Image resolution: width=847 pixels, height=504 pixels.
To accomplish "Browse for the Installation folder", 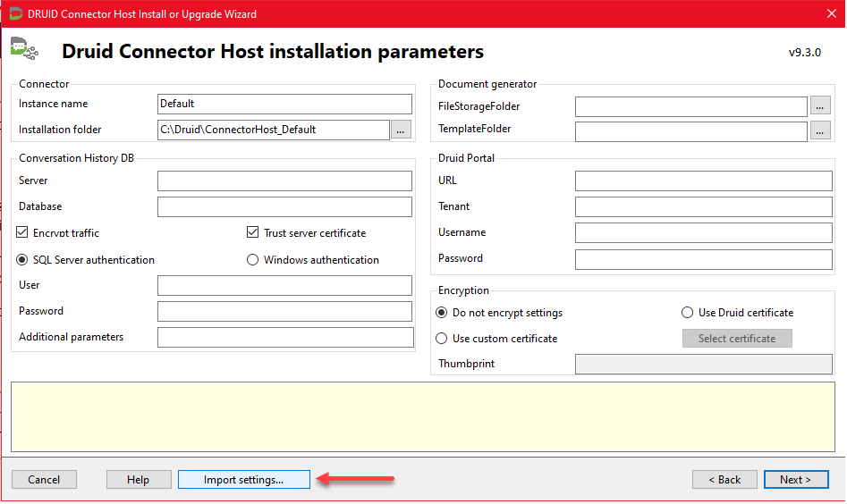I will (401, 130).
